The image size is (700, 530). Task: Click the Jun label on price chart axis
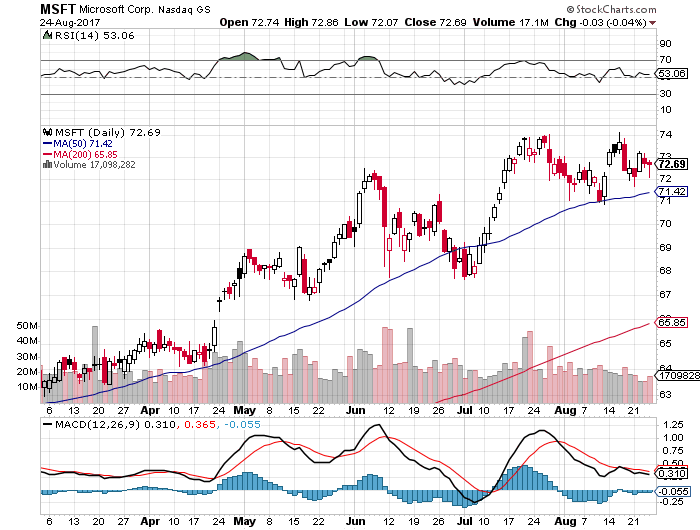356,410
